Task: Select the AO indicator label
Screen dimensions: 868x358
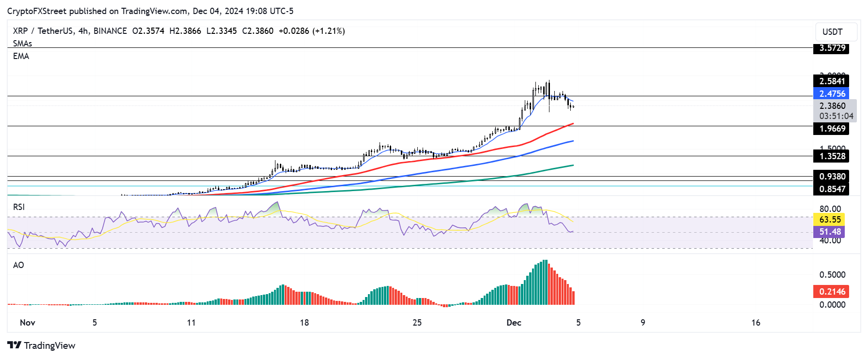Action: (x=18, y=265)
